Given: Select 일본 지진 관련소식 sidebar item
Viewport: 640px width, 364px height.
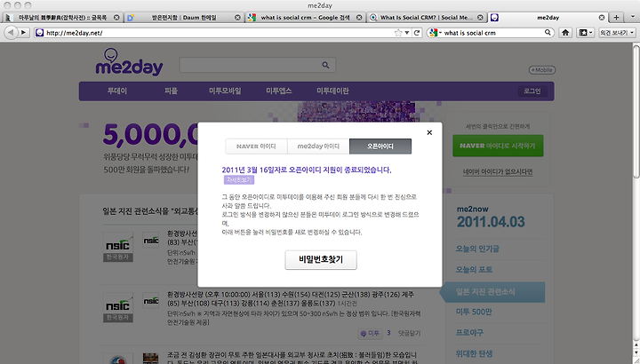Looking at the screenshot, I should [x=492, y=292].
